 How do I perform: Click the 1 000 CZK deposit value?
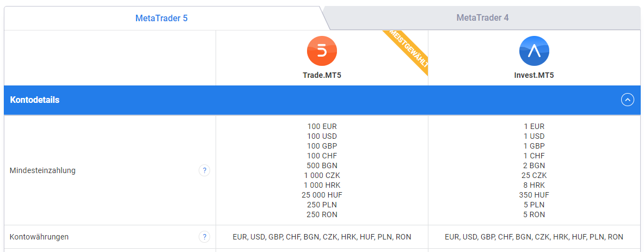(x=322, y=175)
